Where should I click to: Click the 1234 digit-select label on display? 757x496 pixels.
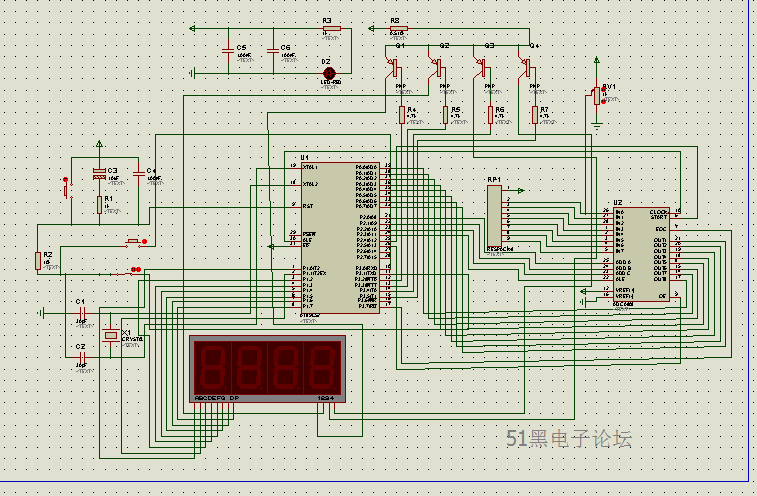click(x=326, y=398)
